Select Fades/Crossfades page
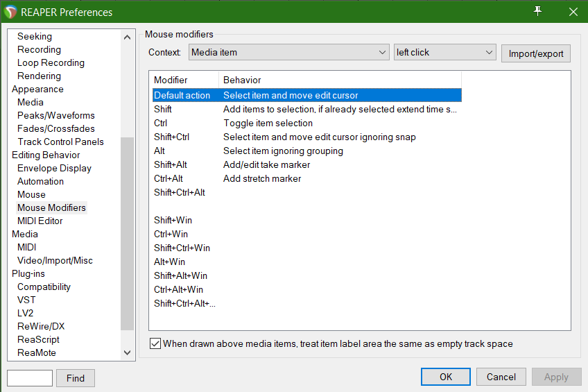 (56, 128)
